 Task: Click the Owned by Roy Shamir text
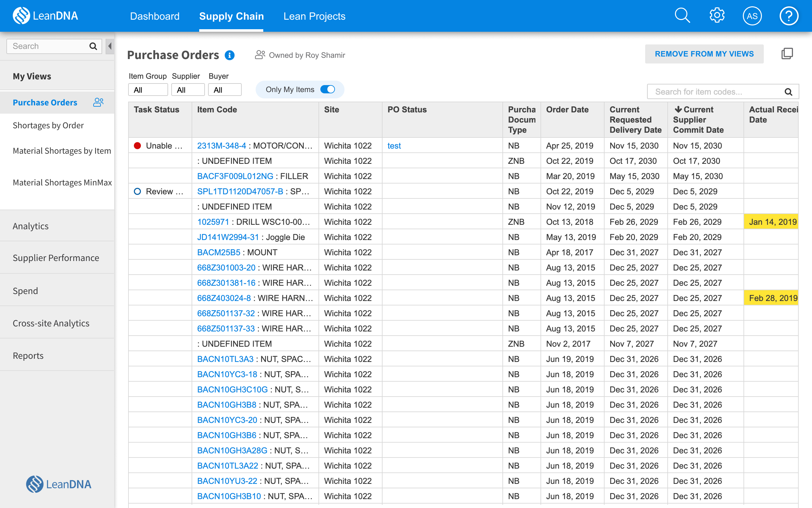[307, 55]
